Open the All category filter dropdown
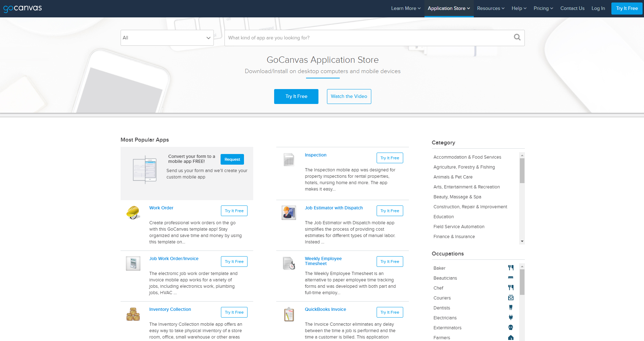The image size is (644, 341). (x=167, y=38)
